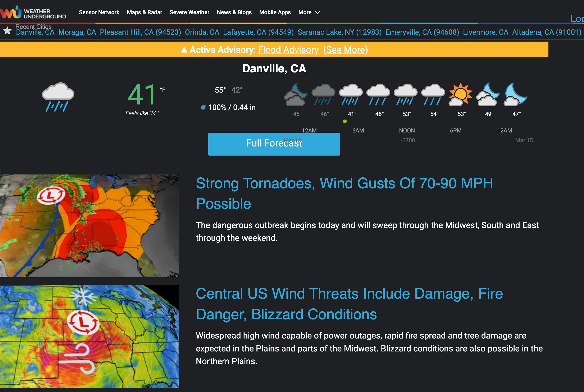Open the tornado outbreak map thumbnail
The width and height of the screenshot is (584, 392).
point(89,226)
